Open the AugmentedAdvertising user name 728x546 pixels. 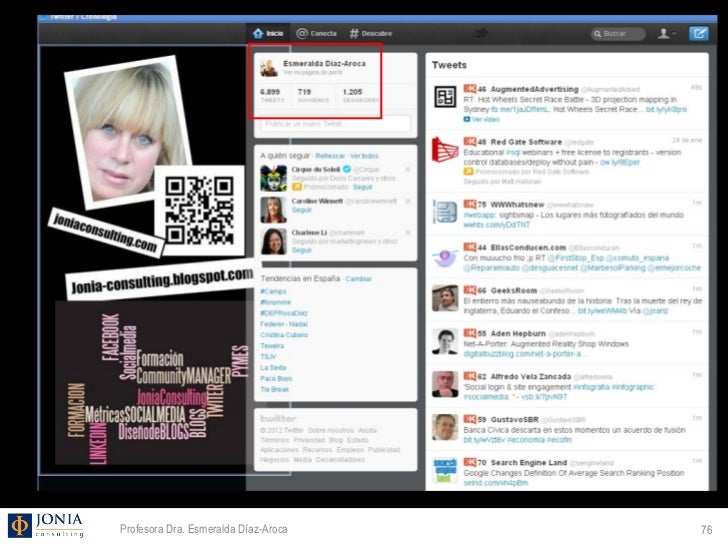click(x=534, y=89)
